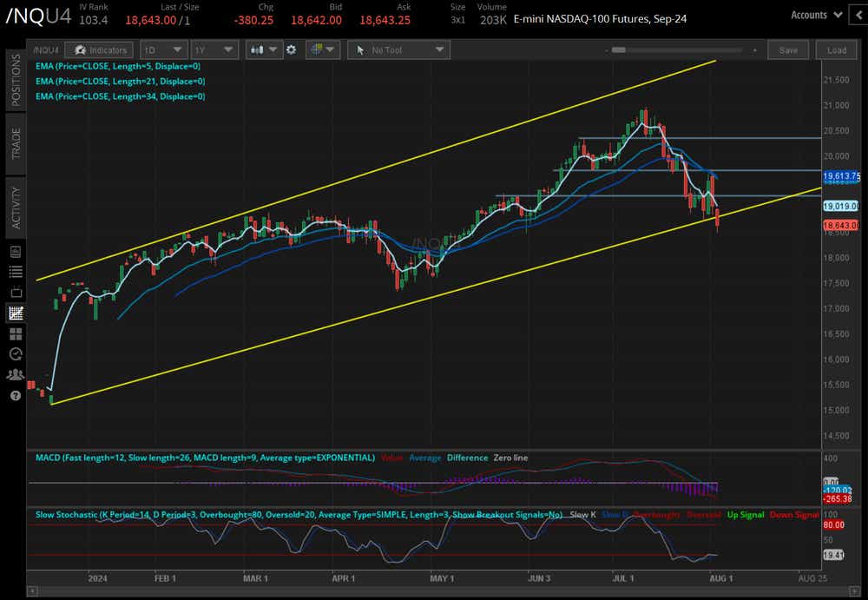
Task: Open the support chat people icon
Action: pyautogui.click(x=14, y=374)
